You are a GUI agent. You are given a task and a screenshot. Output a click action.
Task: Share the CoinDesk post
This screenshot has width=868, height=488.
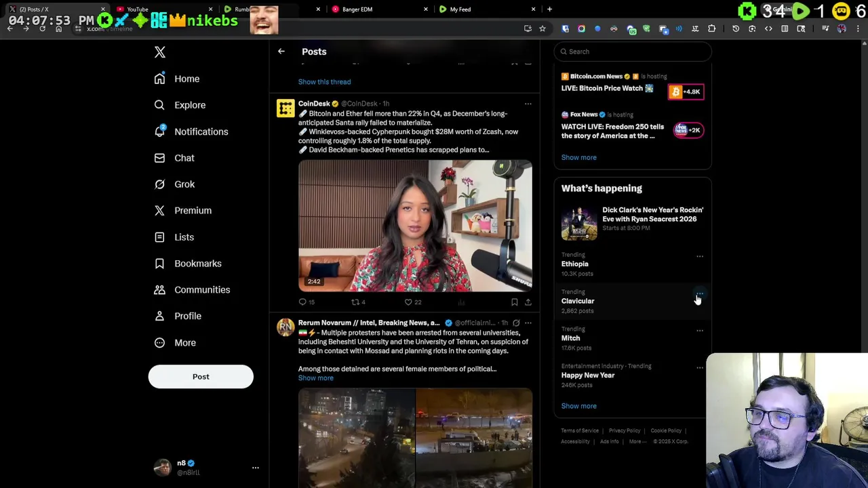pos(528,302)
